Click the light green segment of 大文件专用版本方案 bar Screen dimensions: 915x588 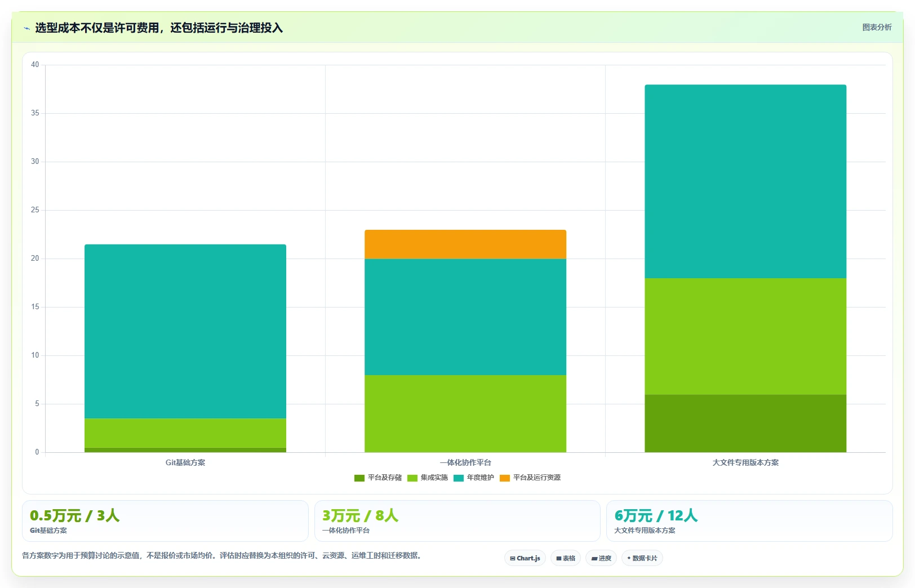pyautogui.click(x=745, y=336)
